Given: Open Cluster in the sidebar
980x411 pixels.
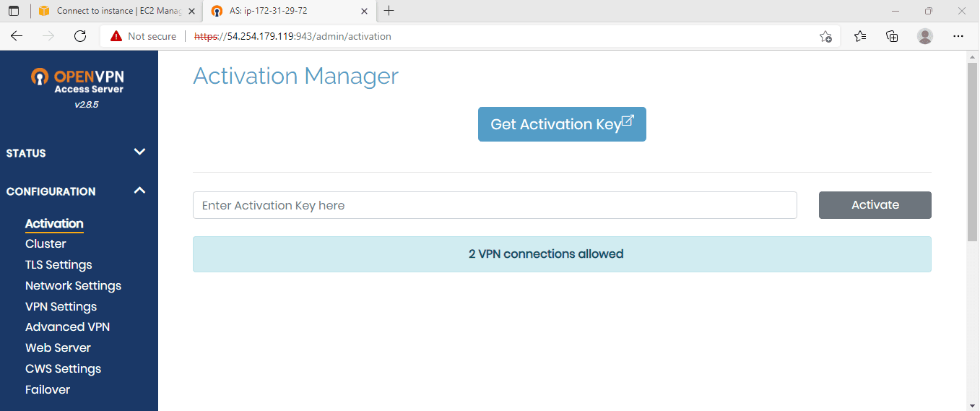Looking at the screenshot, I should [x=45, y=244].
